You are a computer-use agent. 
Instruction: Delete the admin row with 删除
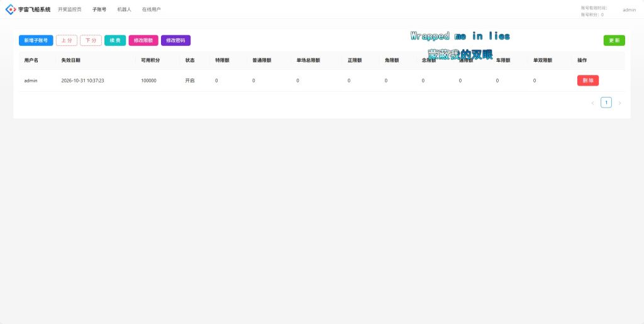pyautogui.click(x=588, y=81)
